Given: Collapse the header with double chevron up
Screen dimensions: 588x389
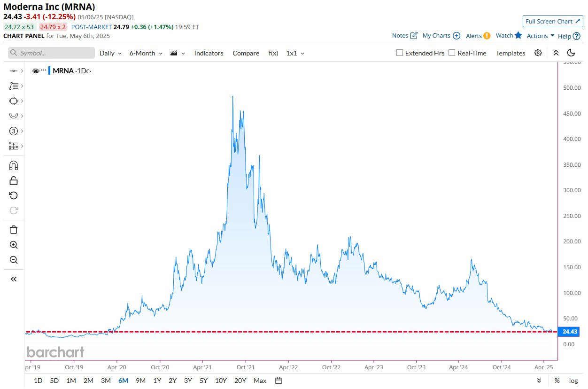Looking at the screenshot, I should tap(556, 53).
